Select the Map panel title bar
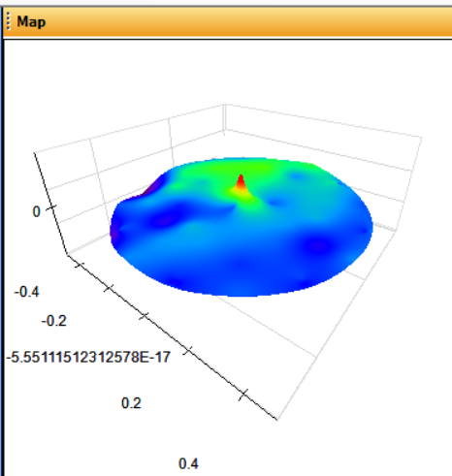Viewport: 452px width, 476px height. tap(227, 22)
